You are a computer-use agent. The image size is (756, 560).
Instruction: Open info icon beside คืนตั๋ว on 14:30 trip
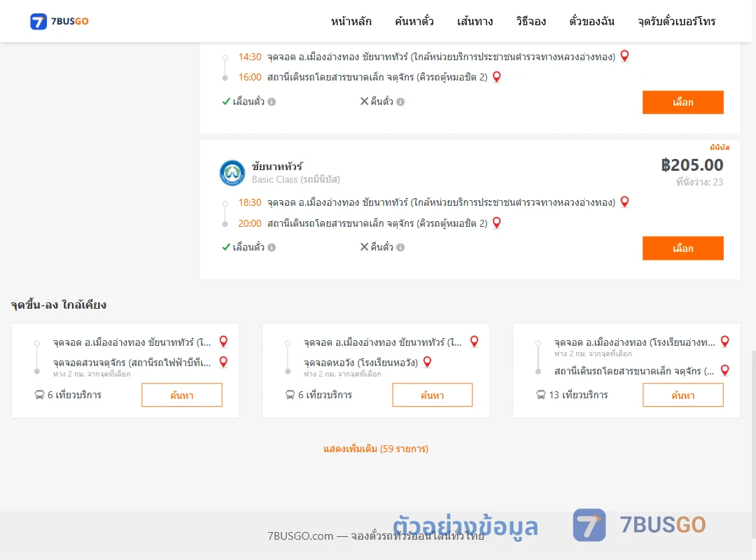(x=400, y=101)
